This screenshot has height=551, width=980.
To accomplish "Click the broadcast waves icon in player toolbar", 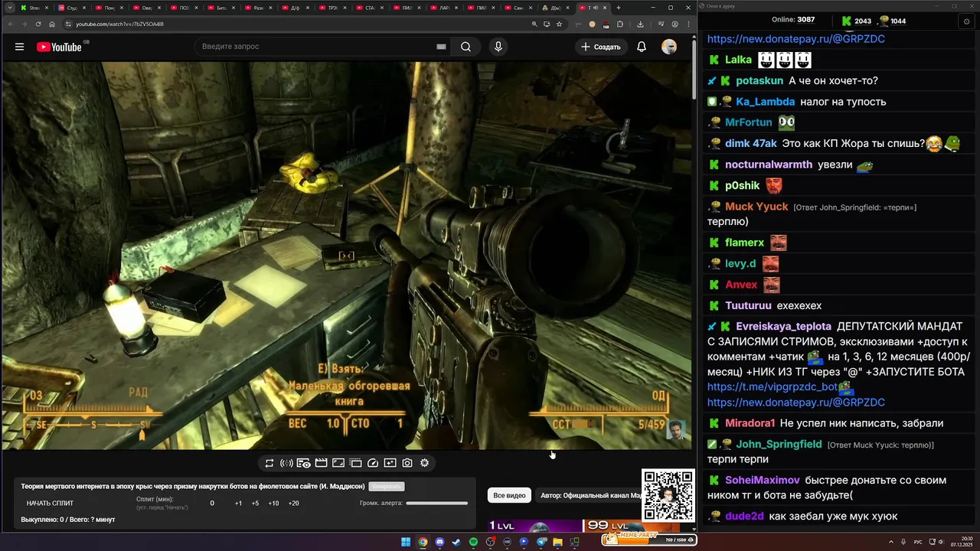I will 286,463.
